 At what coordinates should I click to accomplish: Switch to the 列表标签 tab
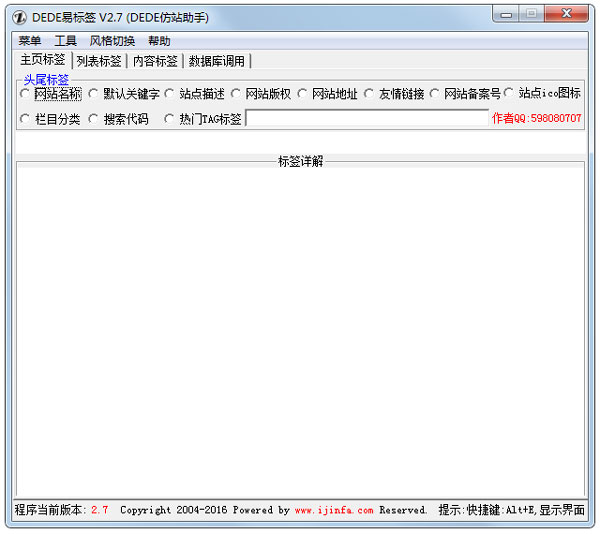(99, 61)
